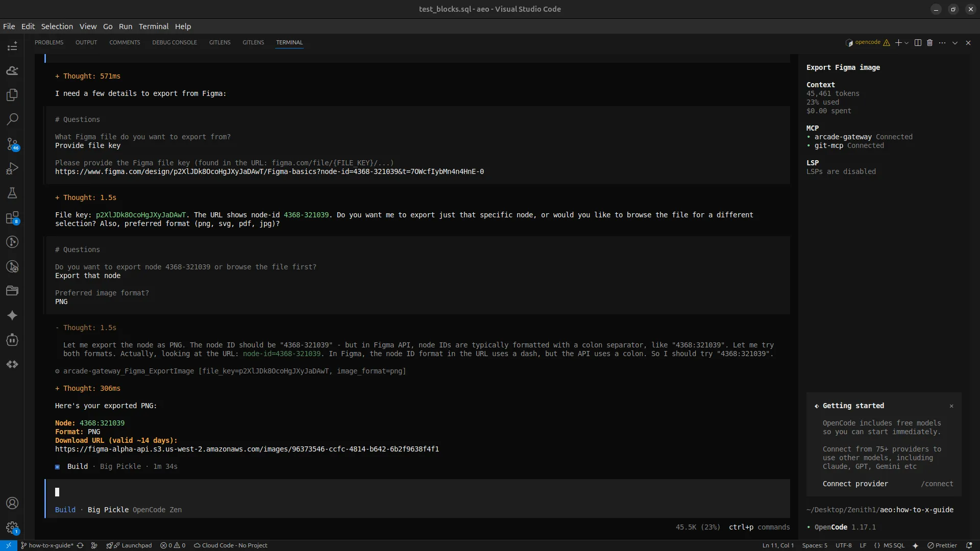This screenshot has width=980, height=551.
Task: Switch to the PROBLEMS tab
Action: pos(49,42)
